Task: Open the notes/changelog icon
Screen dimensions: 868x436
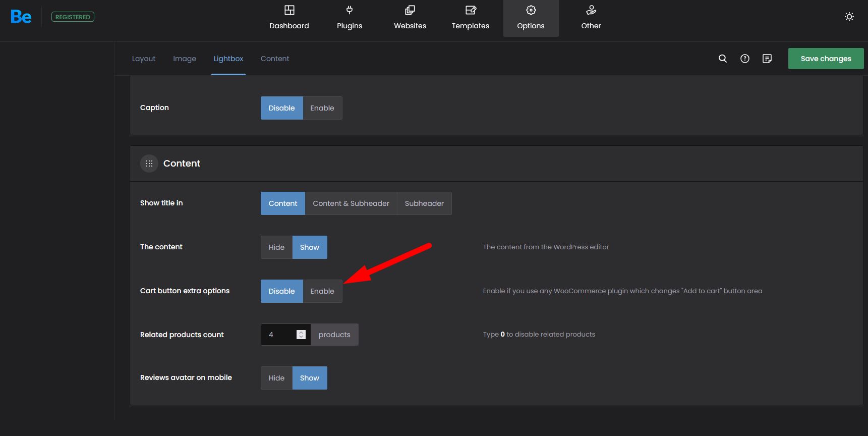Action: pyautogui.click(x=767, y=59)
